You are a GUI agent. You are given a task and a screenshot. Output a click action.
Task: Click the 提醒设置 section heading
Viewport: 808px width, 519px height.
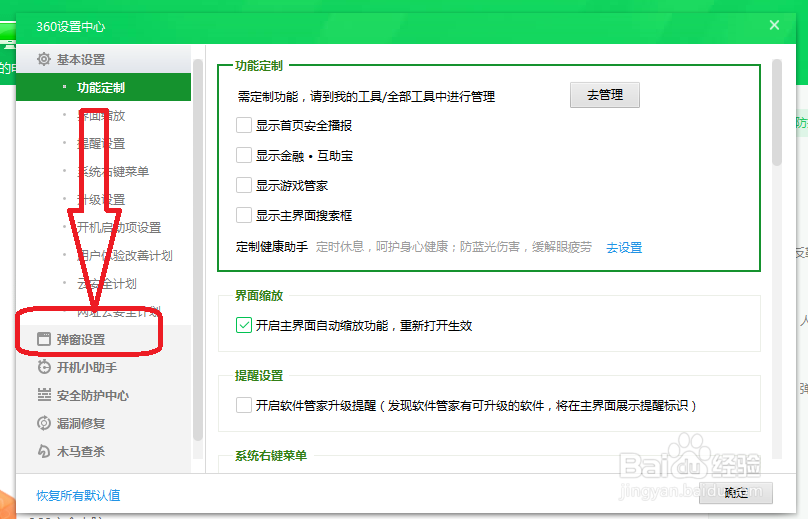point(259,376)
